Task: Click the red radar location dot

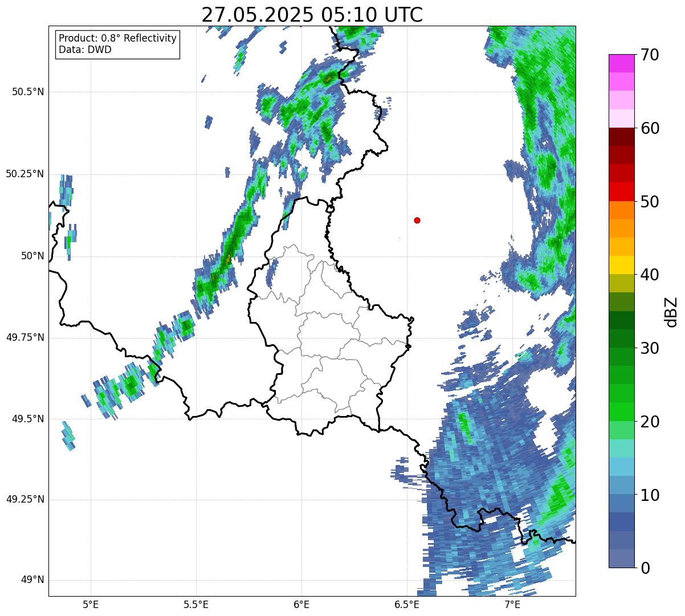Action: (417, 220)
